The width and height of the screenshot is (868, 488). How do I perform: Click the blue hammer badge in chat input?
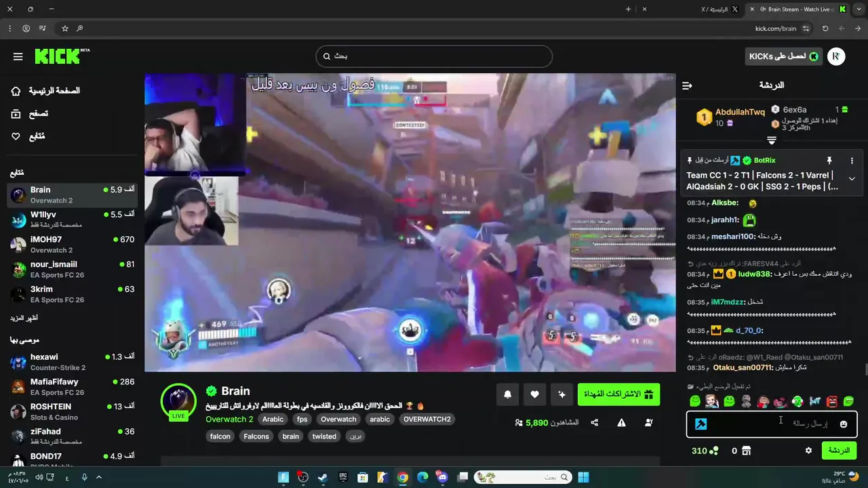701,424
